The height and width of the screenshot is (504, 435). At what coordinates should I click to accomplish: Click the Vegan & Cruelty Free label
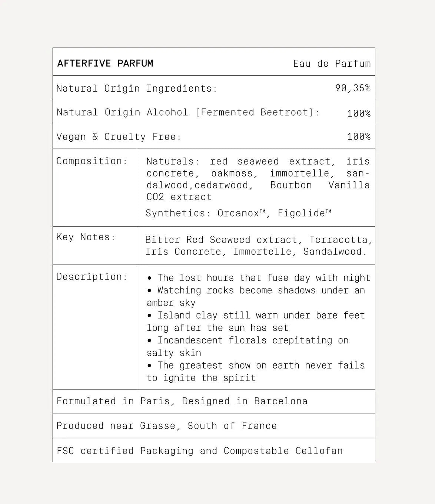click(119, 137)
